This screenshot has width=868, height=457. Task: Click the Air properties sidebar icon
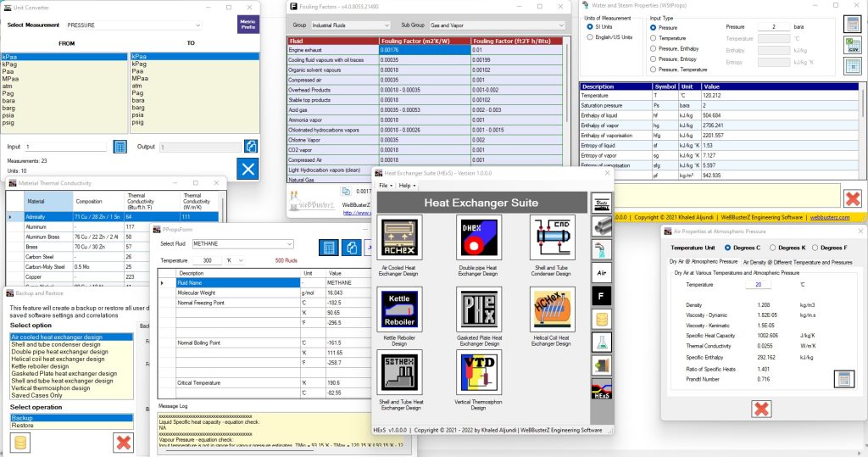tap(602, 272)
